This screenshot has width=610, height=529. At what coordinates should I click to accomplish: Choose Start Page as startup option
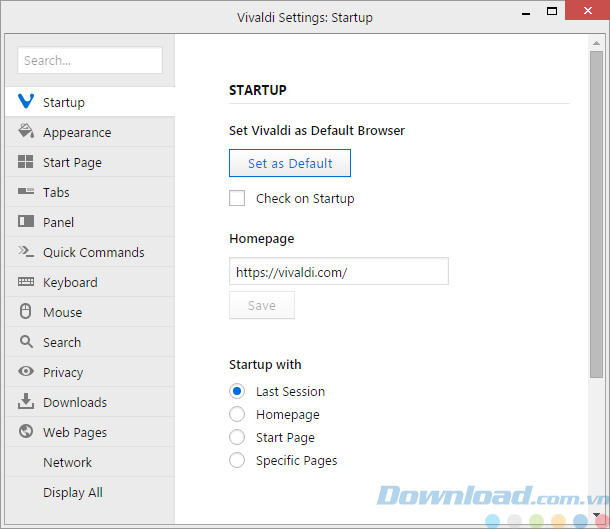pos(237,437)
